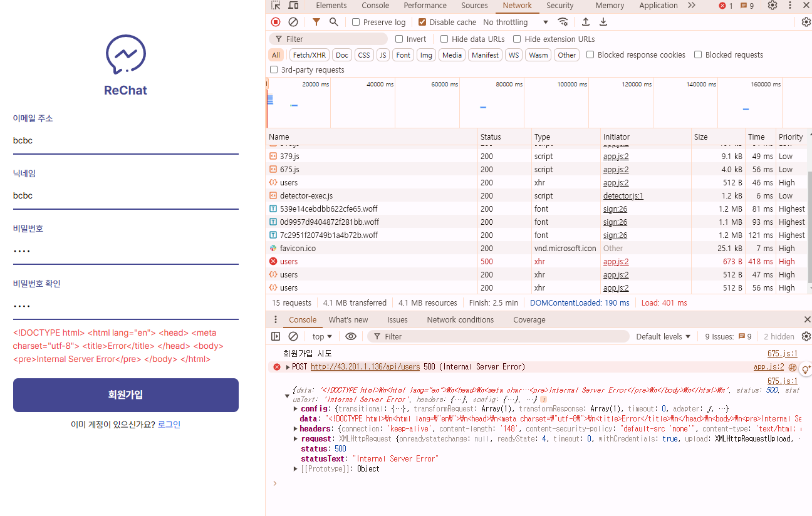Open network conditions wifi icon
The image size is (812, 516).
[563, 22]
